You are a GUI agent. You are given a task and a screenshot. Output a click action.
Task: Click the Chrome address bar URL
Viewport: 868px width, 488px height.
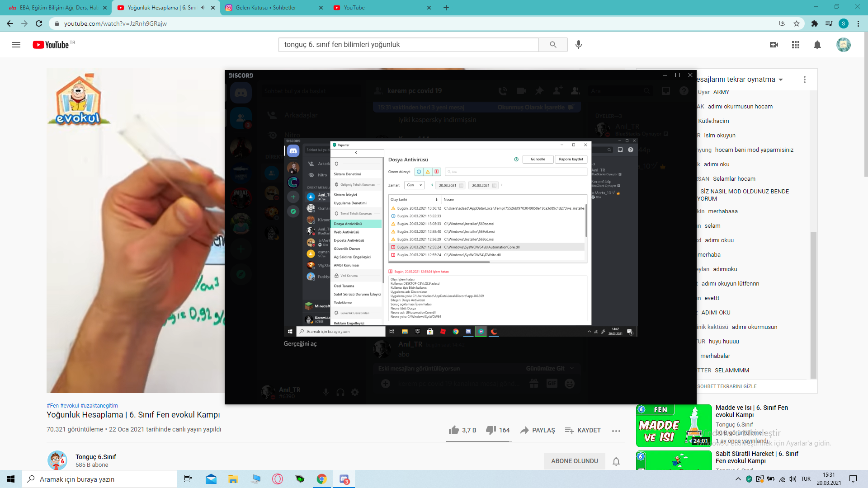[x=115, y=23]
